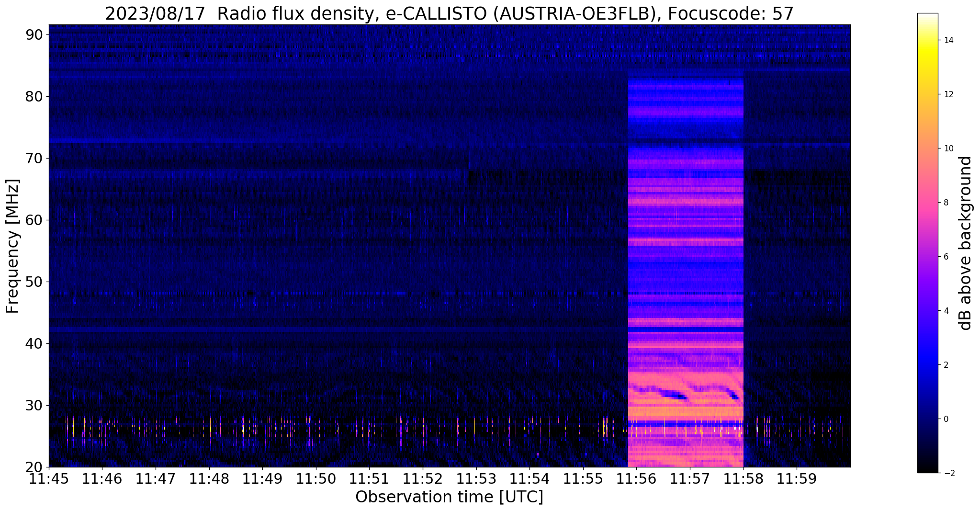Click the y-axis tick label 60
This screenshot has width=980, height=511.
click(x=34, y=220)
